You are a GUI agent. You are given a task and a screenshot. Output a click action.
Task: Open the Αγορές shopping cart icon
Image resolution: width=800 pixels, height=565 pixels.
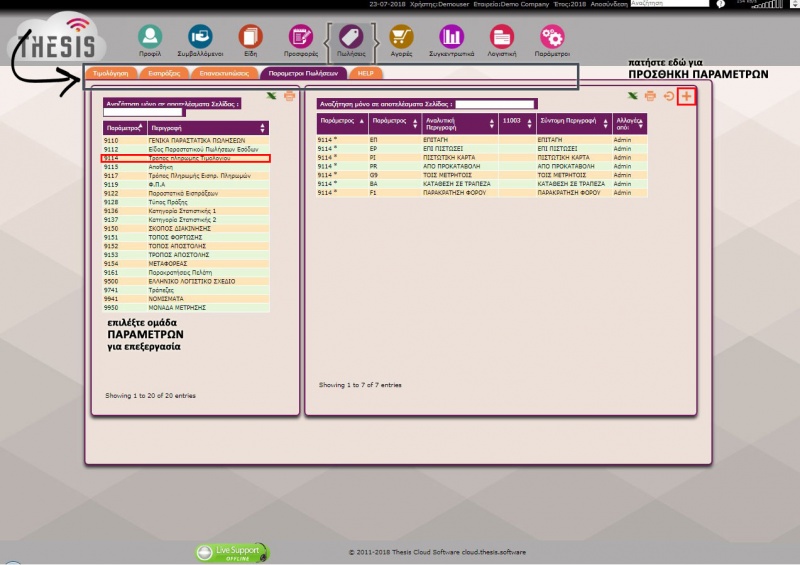401,38
